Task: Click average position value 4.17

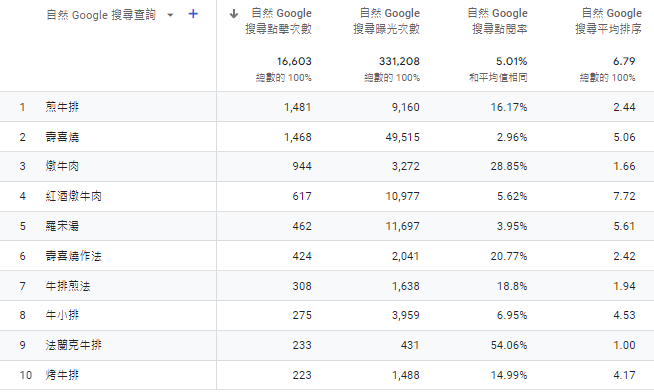Action: tap(624, 375)
